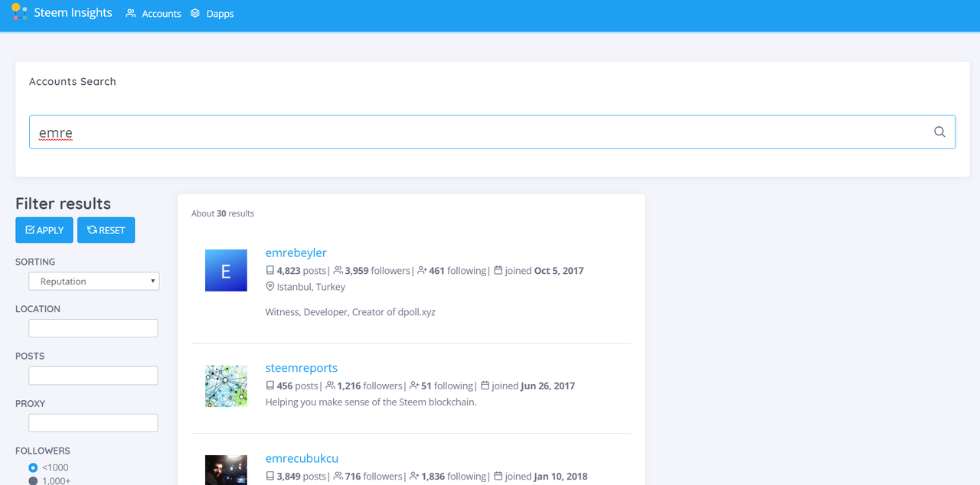Click the posts icon next to 456 posts

[269, 386]
